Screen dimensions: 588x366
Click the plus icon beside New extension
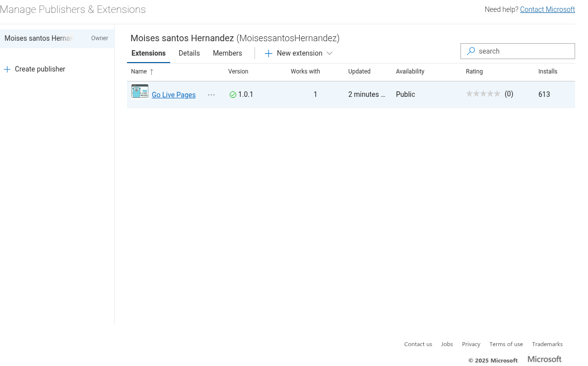coord(268,53)
